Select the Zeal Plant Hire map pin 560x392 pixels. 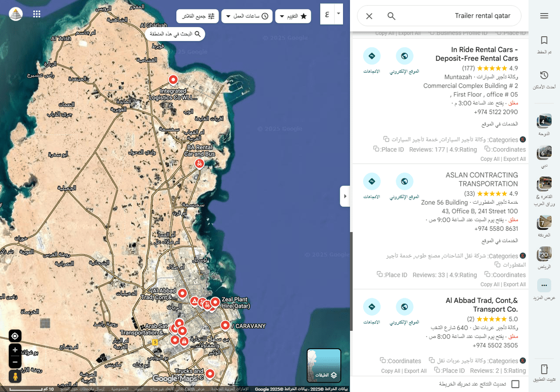[x=215, y=302]
